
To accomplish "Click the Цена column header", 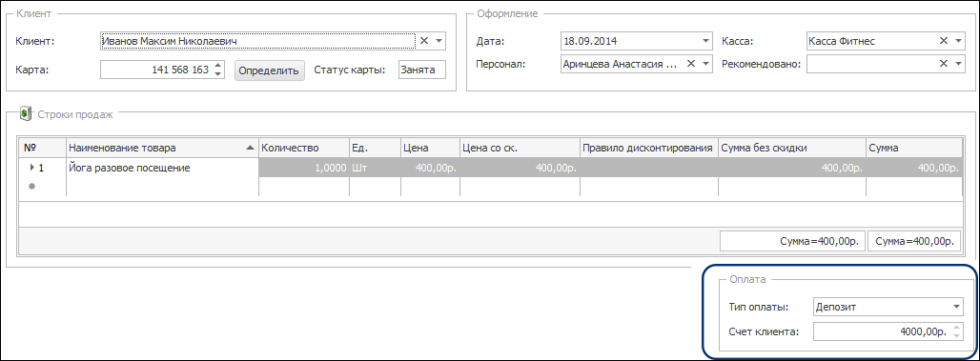I will tap(430, 148).
